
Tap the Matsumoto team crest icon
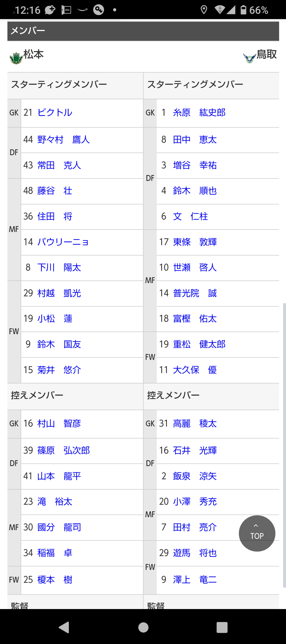click(x=16, y=58)
